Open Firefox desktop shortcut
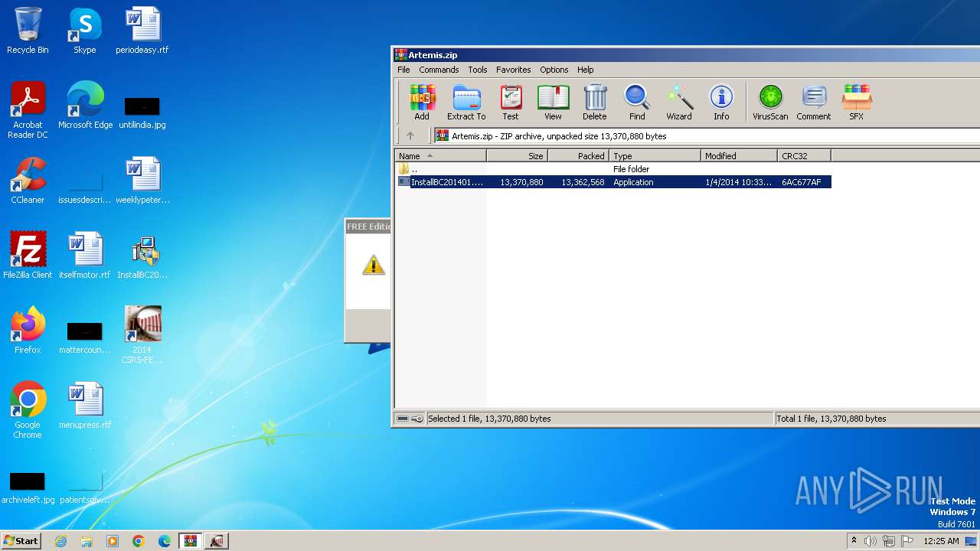Image resolution: width=980 pixels, height=551 pixels. point(28,331)
